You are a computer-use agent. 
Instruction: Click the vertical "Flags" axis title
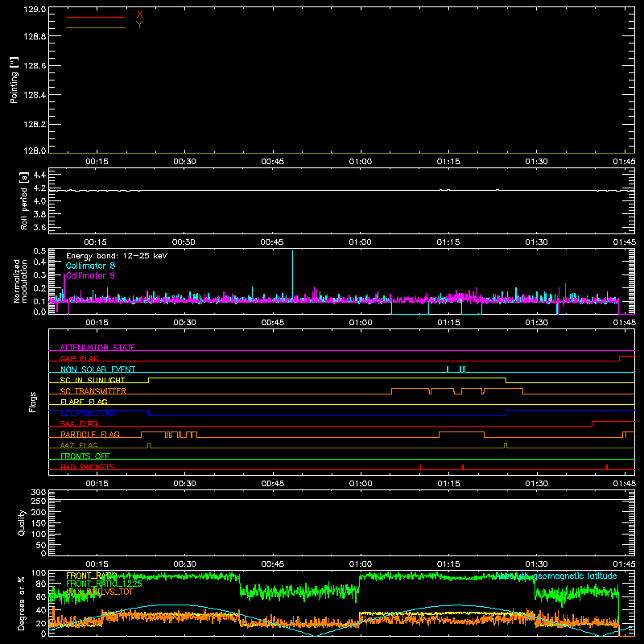point(33,402)
